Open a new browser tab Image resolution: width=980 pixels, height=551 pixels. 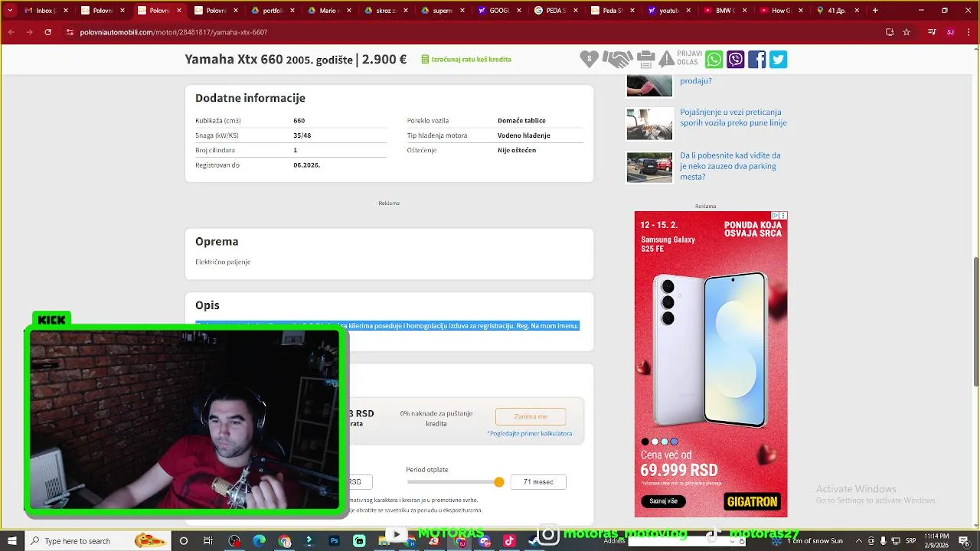pos(875,11)
